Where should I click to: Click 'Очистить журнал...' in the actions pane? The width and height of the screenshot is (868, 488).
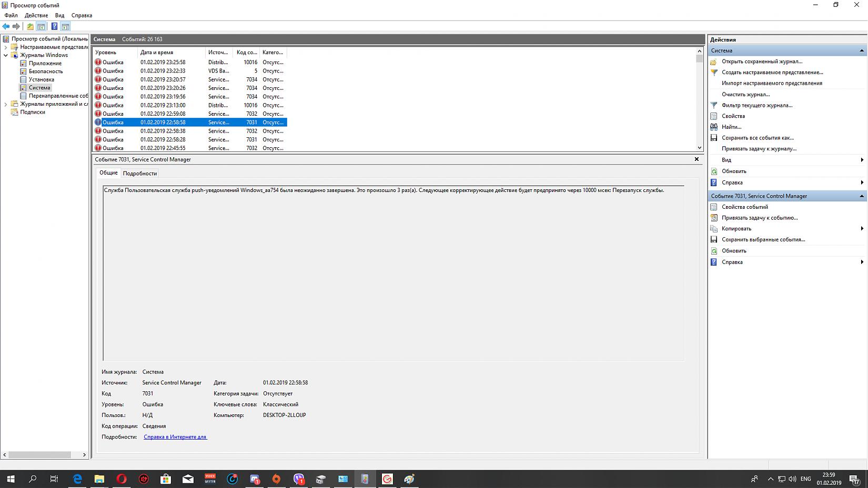(x=745, y=94)
